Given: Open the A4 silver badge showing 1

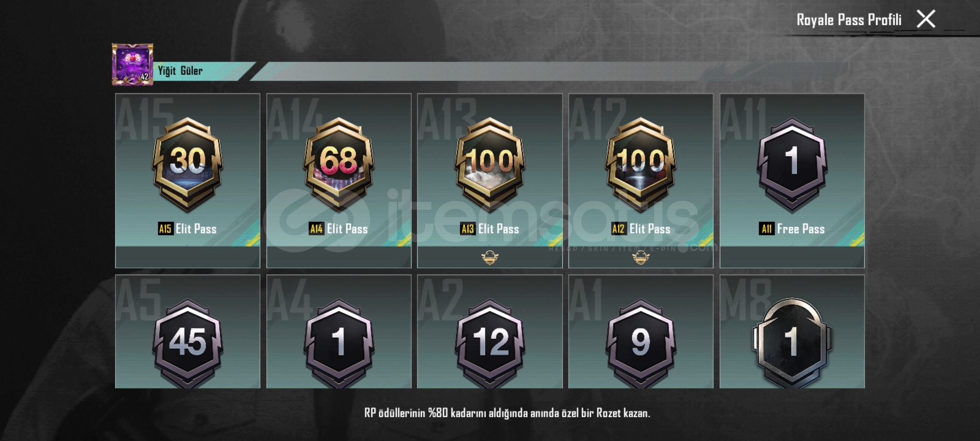Looking at the screenshot, I should pyautogui.click(x=339, y=343).
